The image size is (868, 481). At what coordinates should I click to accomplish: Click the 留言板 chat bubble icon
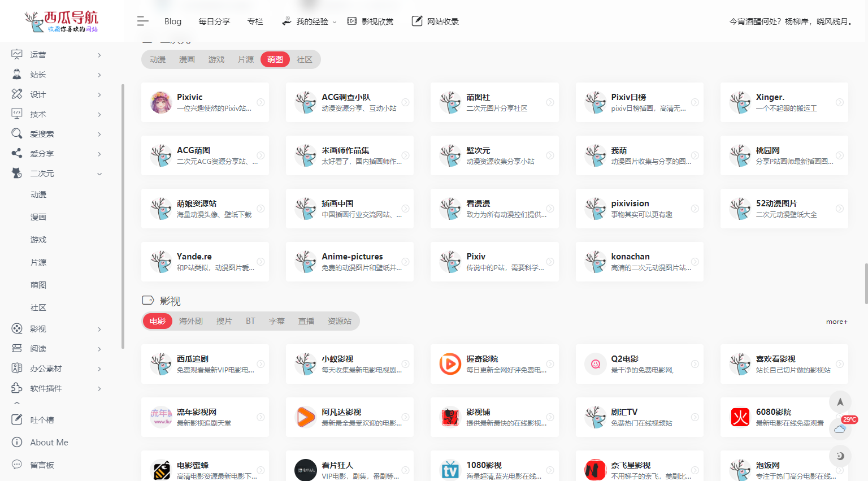(17, 465)
